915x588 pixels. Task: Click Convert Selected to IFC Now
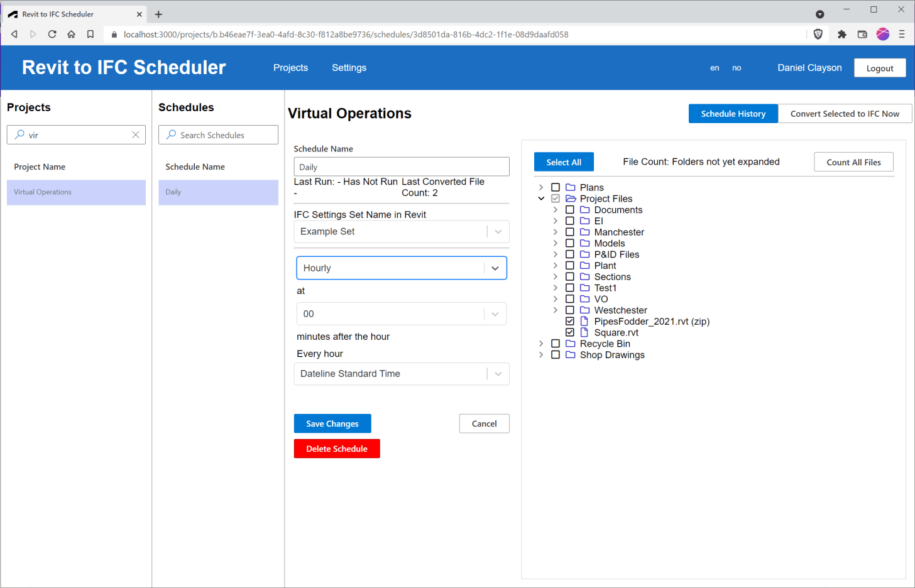(x=845, y=114)
